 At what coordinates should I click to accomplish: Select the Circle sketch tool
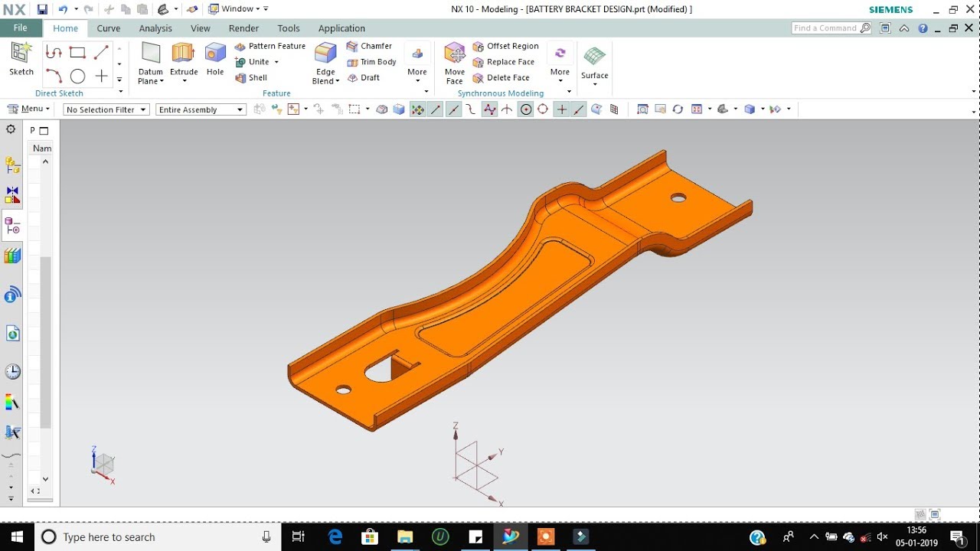(77, 76)
